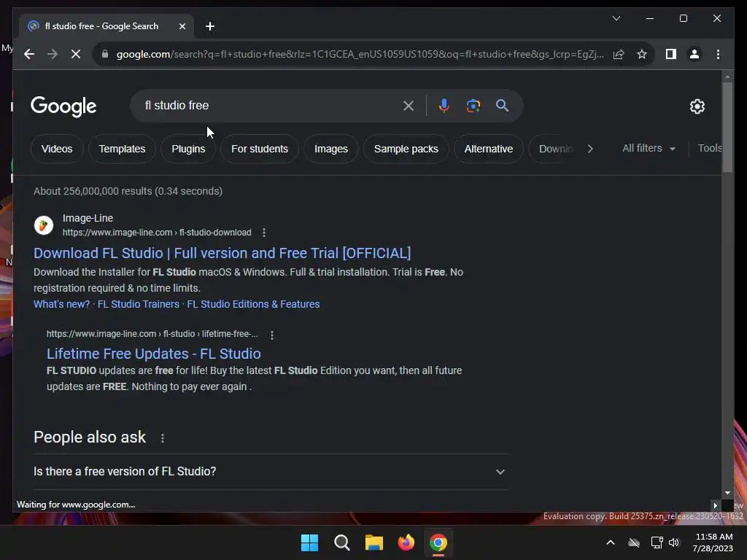Open the 'What's new?' sitelink
This screenshot has width=747, height=560.
[61, 304]
